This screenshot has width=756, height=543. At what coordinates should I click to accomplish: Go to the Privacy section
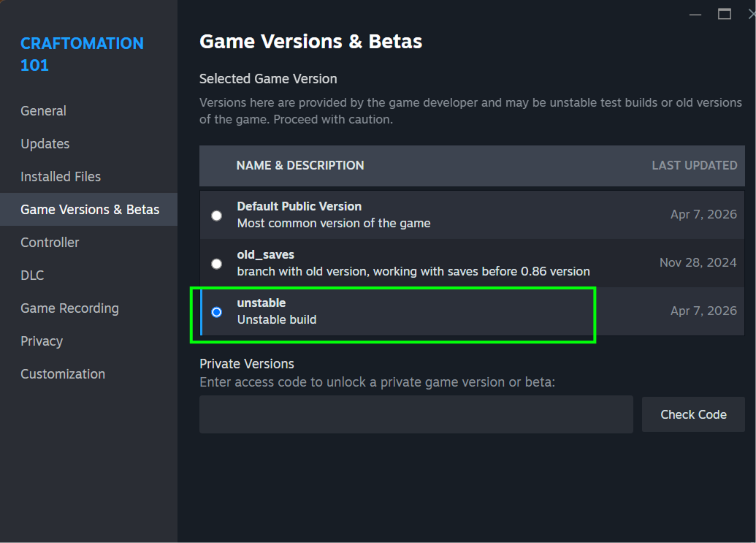(42, 341)
